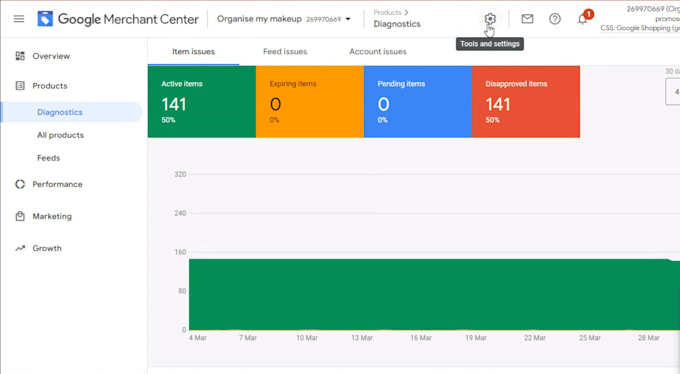This screenshot has height=374, width=680.
Task: Open Products in the sidebar
Action: pos(49,85)
